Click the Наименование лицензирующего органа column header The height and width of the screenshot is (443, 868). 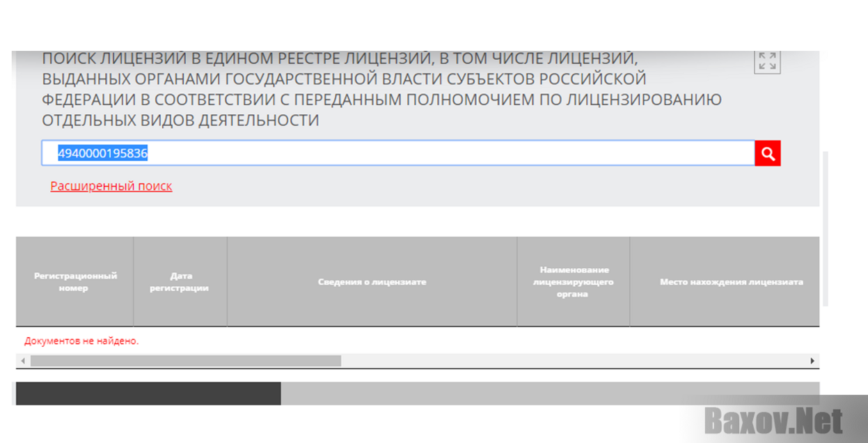point(574,282)
